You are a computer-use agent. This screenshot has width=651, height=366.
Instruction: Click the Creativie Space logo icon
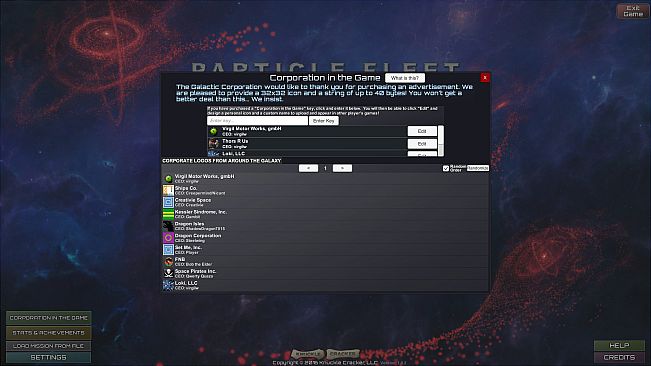tap(168, 202)
